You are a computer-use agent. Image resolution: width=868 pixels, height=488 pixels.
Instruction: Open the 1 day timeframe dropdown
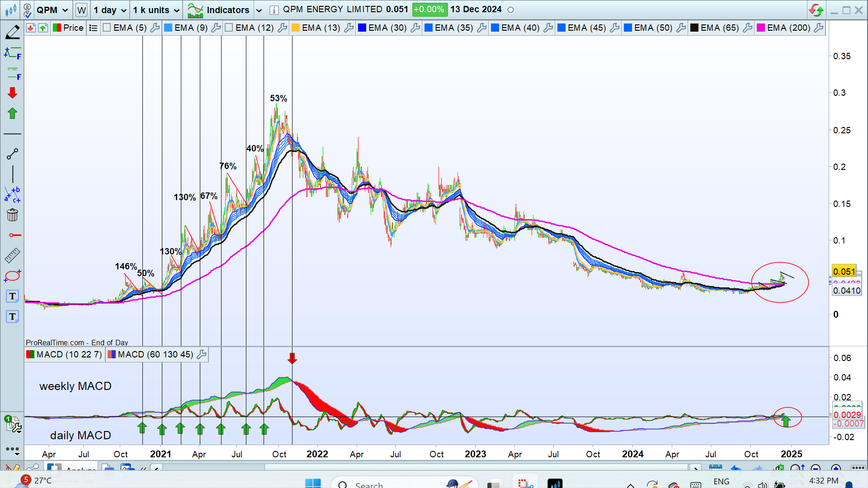109,10
